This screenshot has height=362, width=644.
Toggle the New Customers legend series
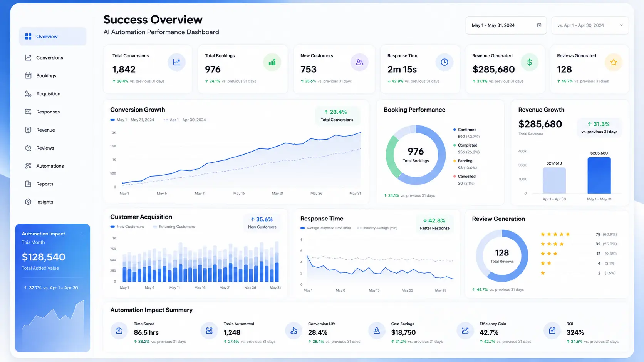click(127, 227)
